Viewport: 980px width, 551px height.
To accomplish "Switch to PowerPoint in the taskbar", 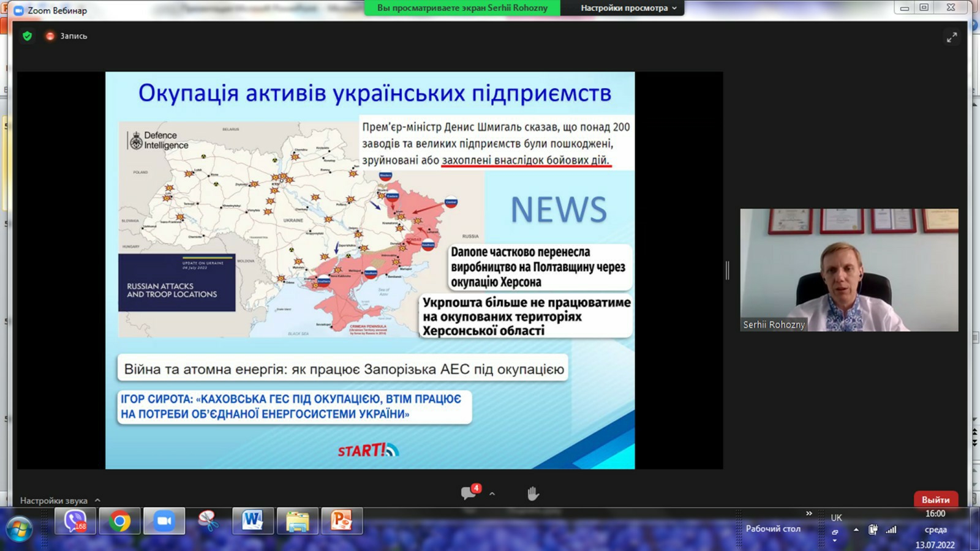I will pos(341,522).
